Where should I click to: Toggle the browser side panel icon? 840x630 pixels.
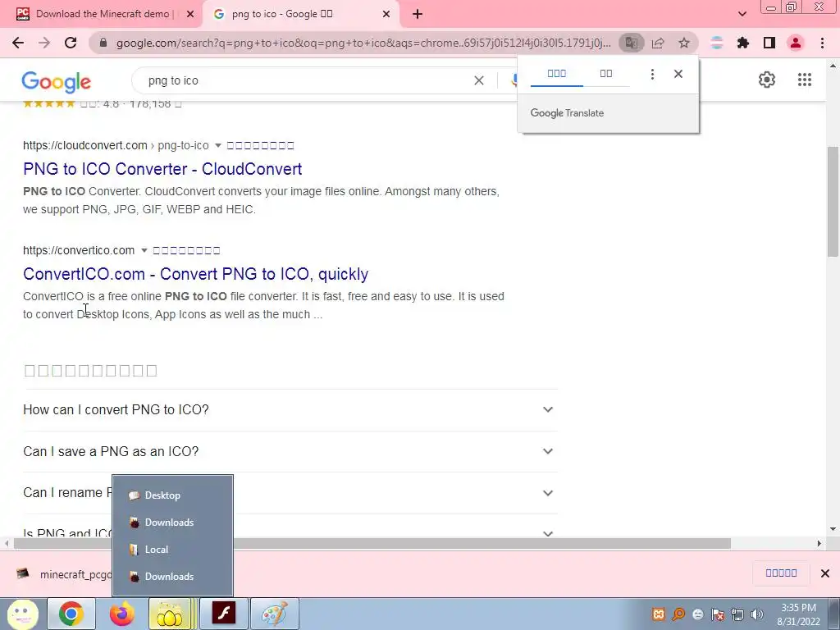pyautogui.click(x=769, y=43)
